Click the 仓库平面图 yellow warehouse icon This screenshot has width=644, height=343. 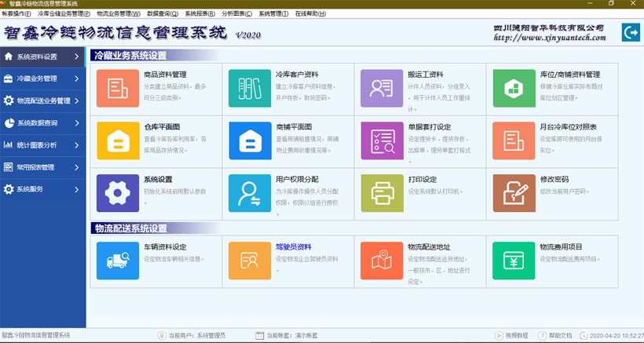tap(118, 140)
